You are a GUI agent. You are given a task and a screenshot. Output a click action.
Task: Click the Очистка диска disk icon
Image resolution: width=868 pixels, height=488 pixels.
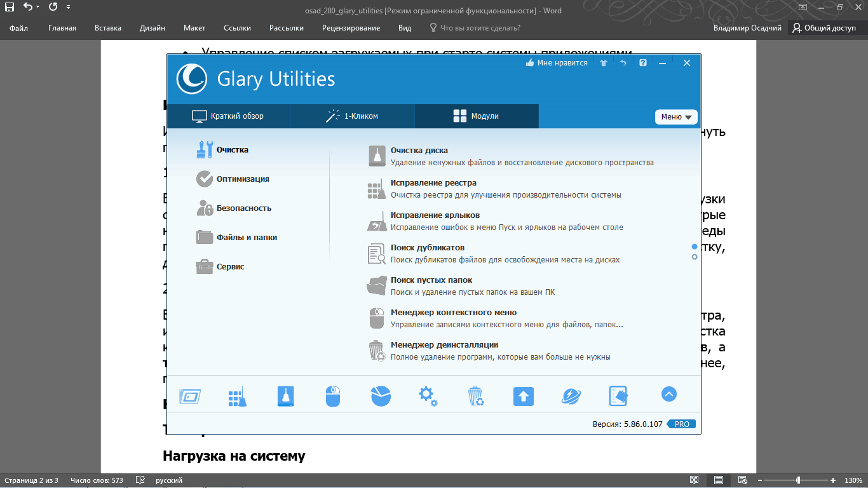[377, 156]
